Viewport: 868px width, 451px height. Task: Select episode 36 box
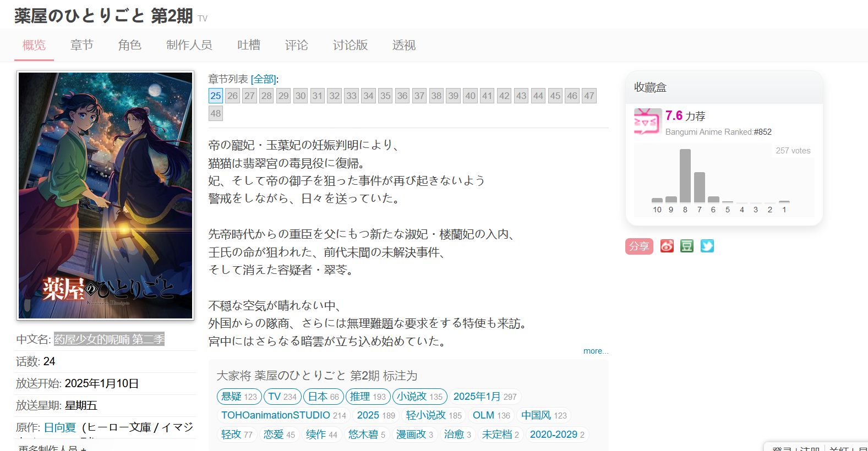[402, 96]
